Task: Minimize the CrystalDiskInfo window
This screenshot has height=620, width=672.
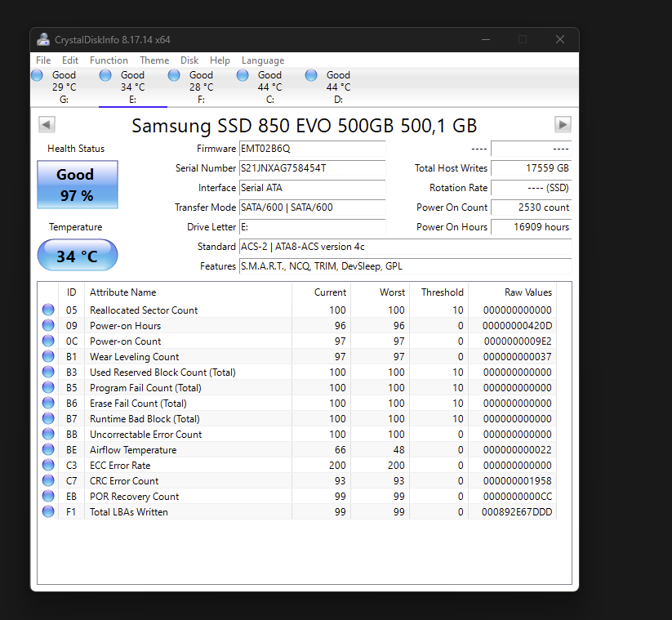Action: 486,39
